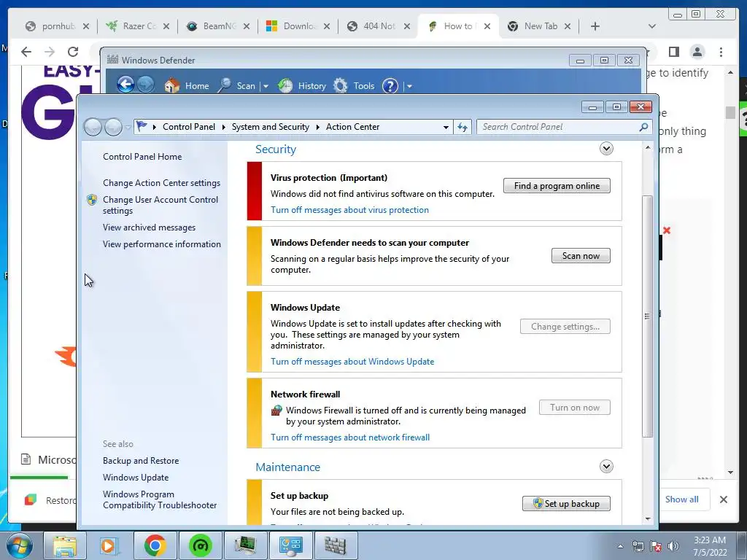Open the address bar history dropdown

click(446, 127)
